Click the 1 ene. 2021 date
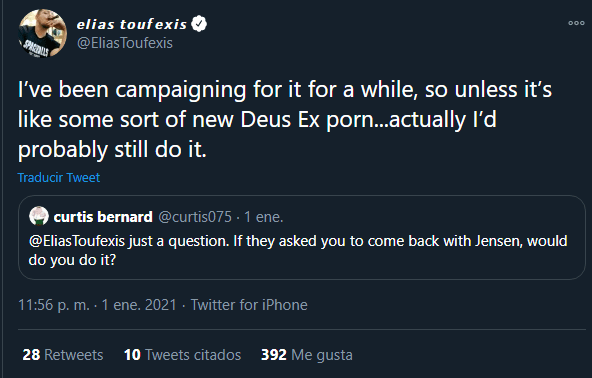Viewport: 592px width, 378px height. pos(139,305)
